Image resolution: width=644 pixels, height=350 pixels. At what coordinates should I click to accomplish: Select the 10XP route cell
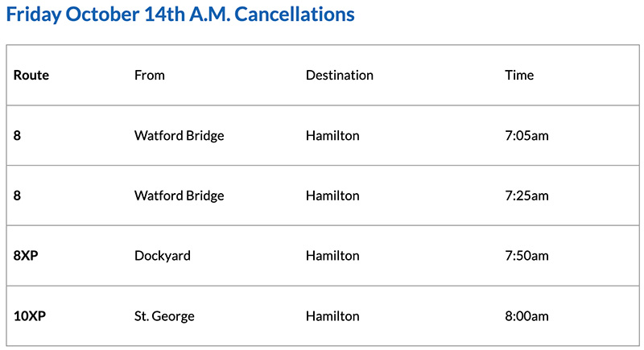[31, 316]
